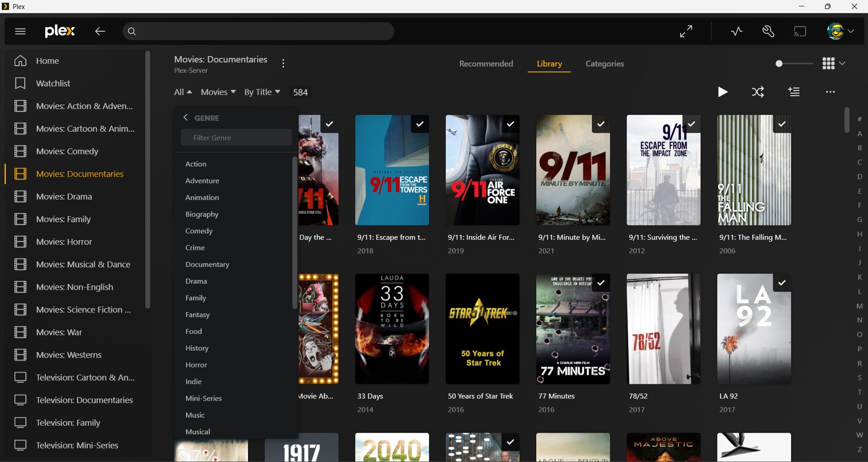Toggle watched check on 9/11: Escape from the Towers
The width and height of the screenshot is (868, 462).
point(420,124)
